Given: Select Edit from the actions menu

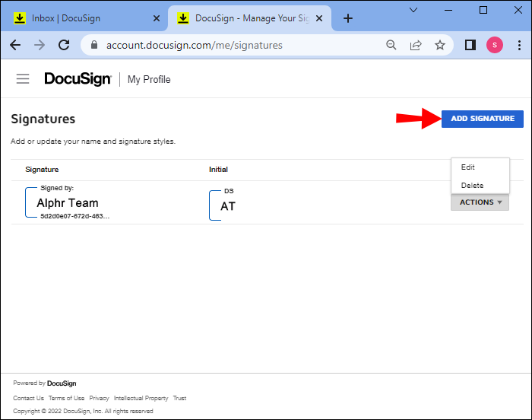Looking at the screenshot, I should coord(468,167).
